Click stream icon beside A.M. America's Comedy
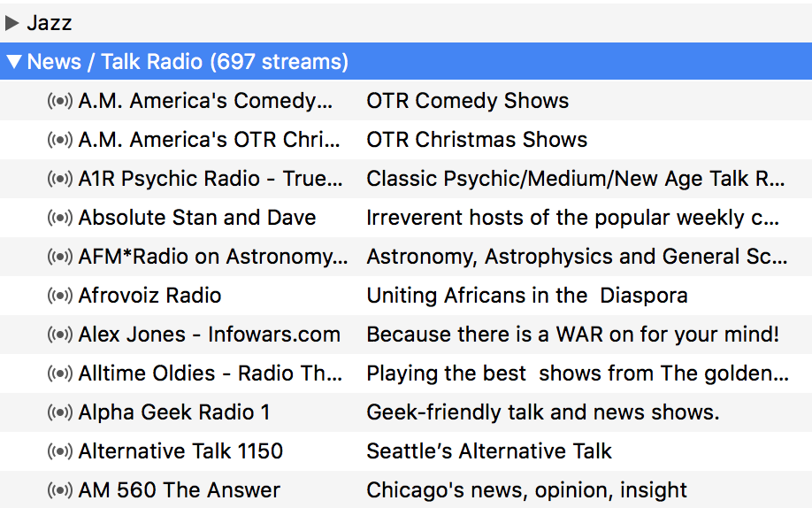The width and height of the screenshot is (812, 508). pyautogui.click(x=60, y=101)
